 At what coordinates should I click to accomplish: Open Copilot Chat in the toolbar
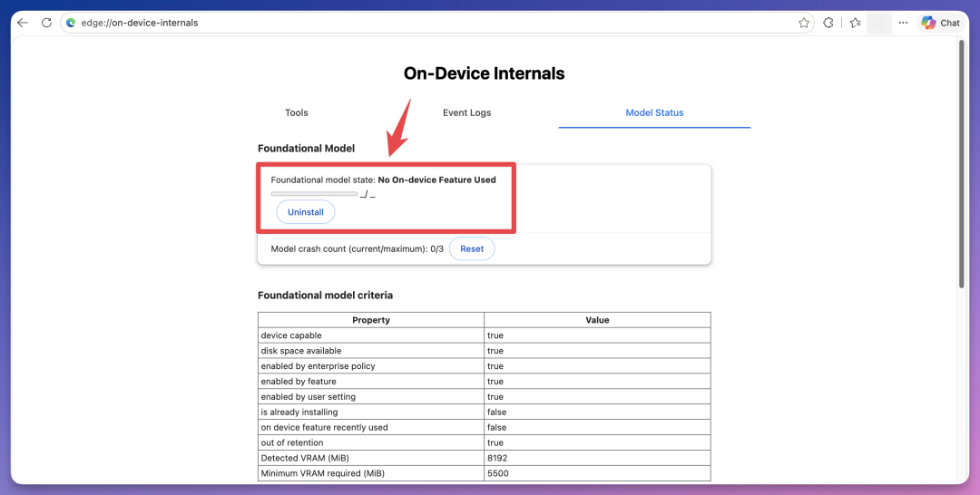click(941, 23)
